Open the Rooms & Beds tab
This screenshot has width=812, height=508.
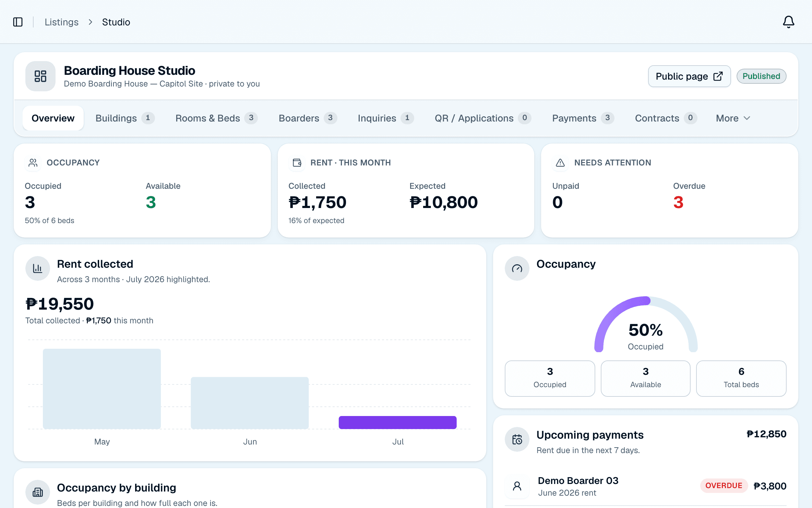pos(216,118)
